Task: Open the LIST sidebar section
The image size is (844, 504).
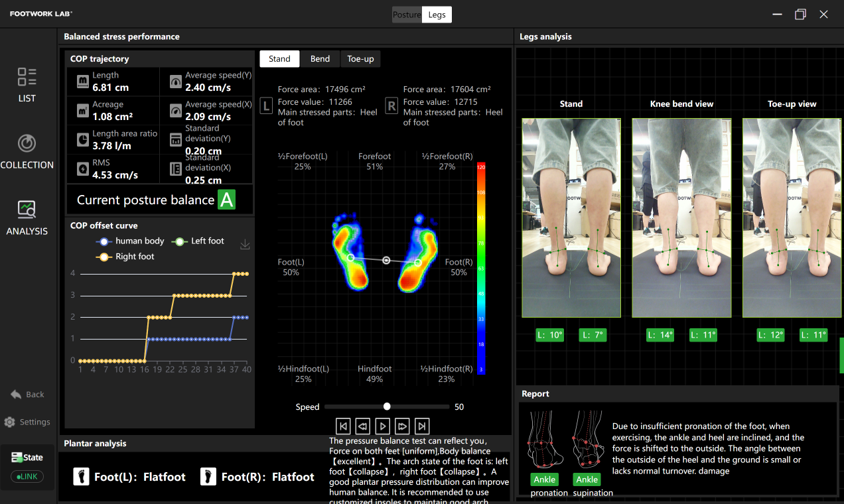Action: coord(27,85)
